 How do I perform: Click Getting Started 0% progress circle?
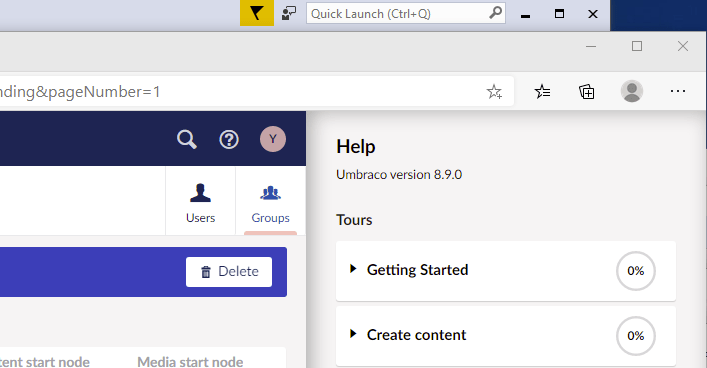636,271
